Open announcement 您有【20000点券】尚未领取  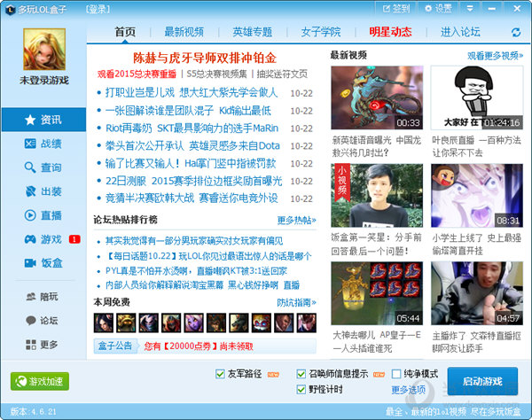click(x=199, y=346)
